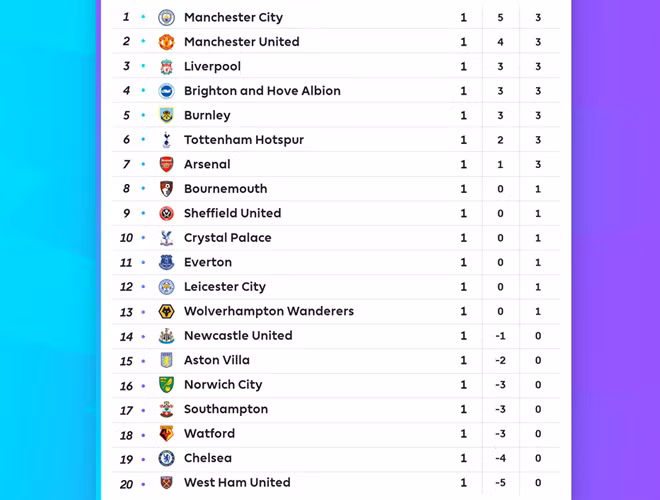Click the Brighton and Hove Albion badge
This screenshot has height=500, width=660.
point(166,91)
